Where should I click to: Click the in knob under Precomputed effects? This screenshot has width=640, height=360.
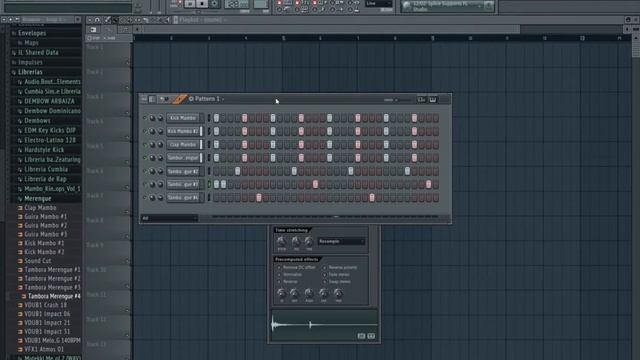tap(281, 293)
